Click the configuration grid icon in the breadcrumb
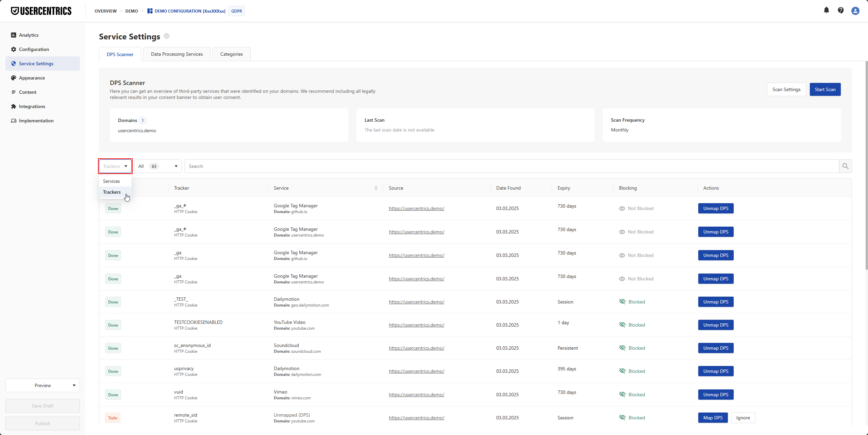The width and height of the screenshot is (868, 435). [x=150, y=11]
